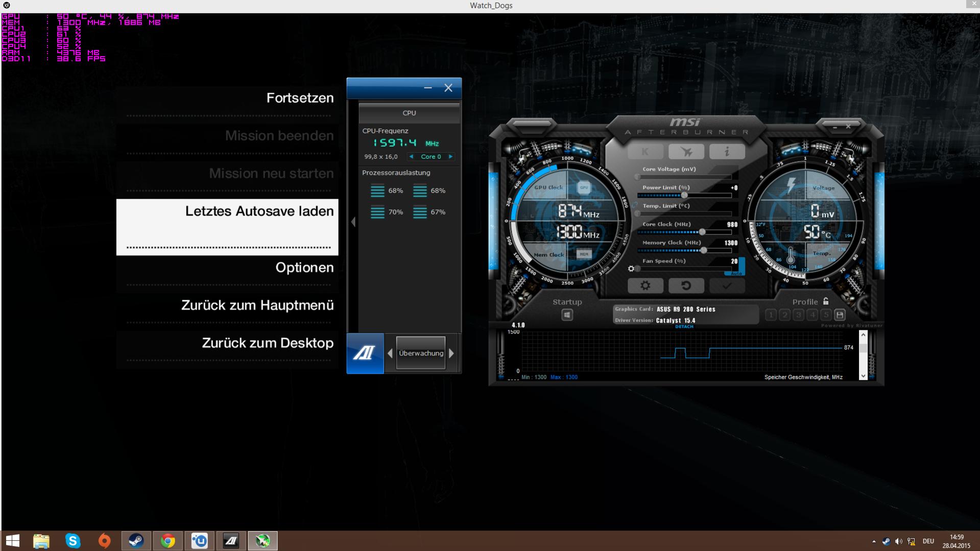980x551 pixels.
Task: Open the Core 0 selector
Action: 431,157
